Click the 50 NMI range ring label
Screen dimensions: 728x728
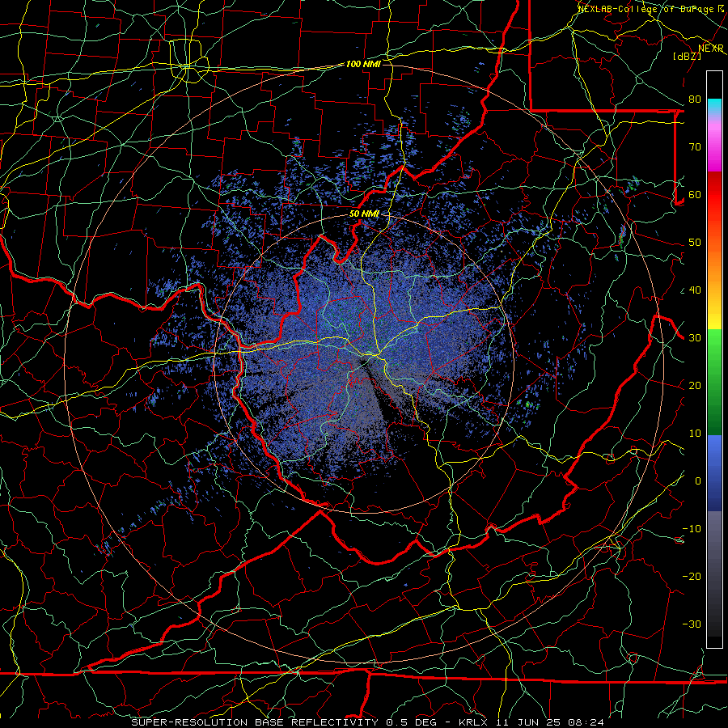point(364,214)
